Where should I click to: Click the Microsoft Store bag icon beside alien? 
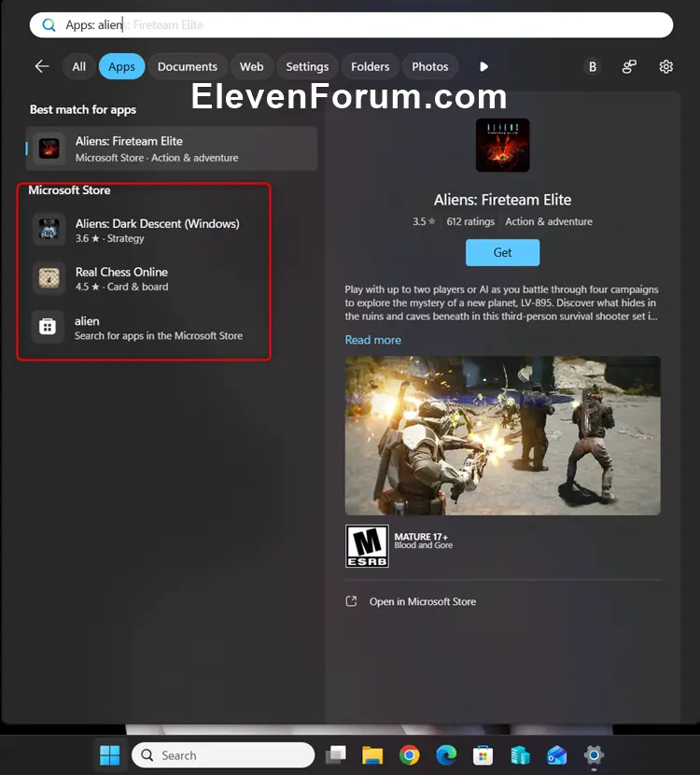[x=48, y=327]
